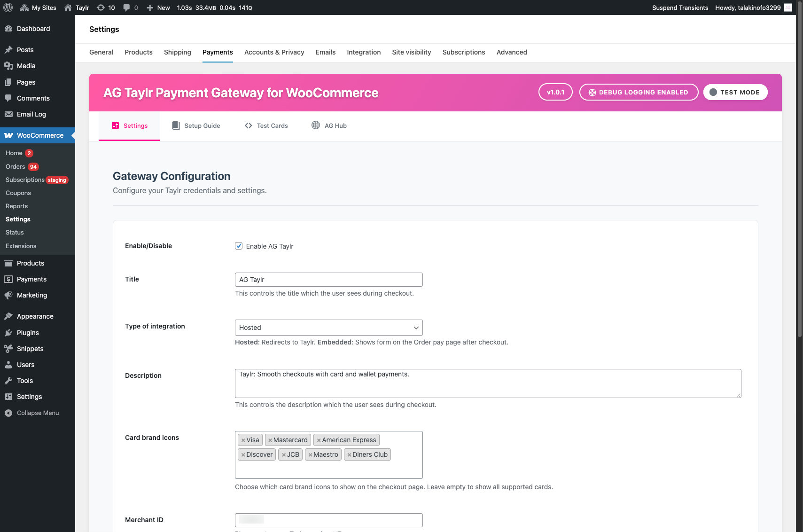This screenshot has height=532, width=803.
Task: Click the Comments sidebar icon
Action: (8, 98)
